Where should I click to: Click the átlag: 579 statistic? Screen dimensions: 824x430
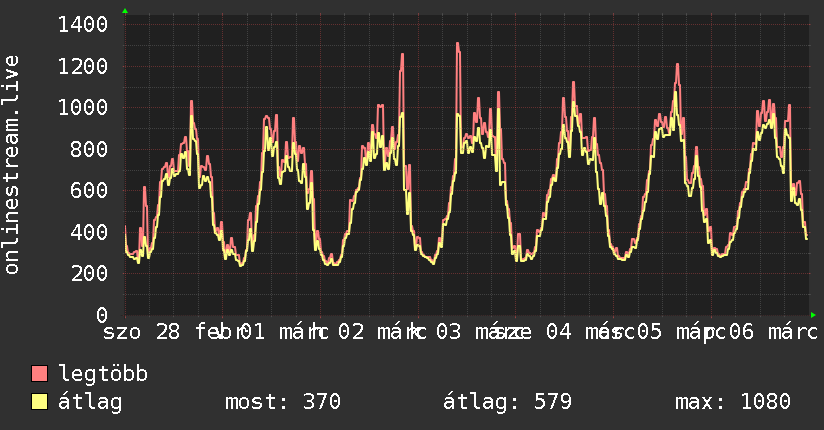tap(507, 402)
